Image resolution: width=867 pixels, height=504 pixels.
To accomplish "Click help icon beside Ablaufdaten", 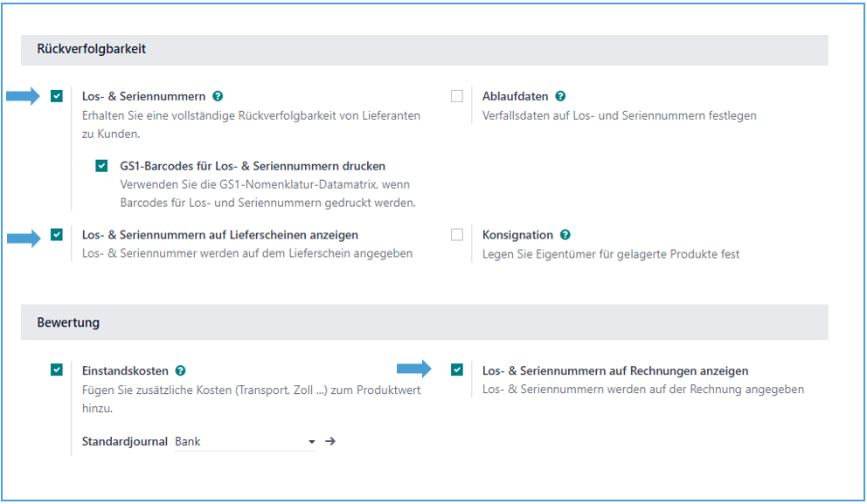I will coord(560,96).
